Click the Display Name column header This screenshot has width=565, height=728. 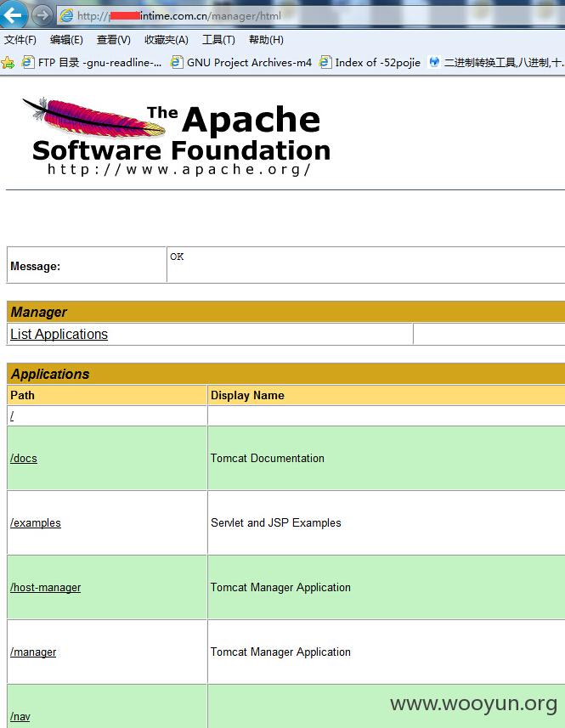pos(387,395)
